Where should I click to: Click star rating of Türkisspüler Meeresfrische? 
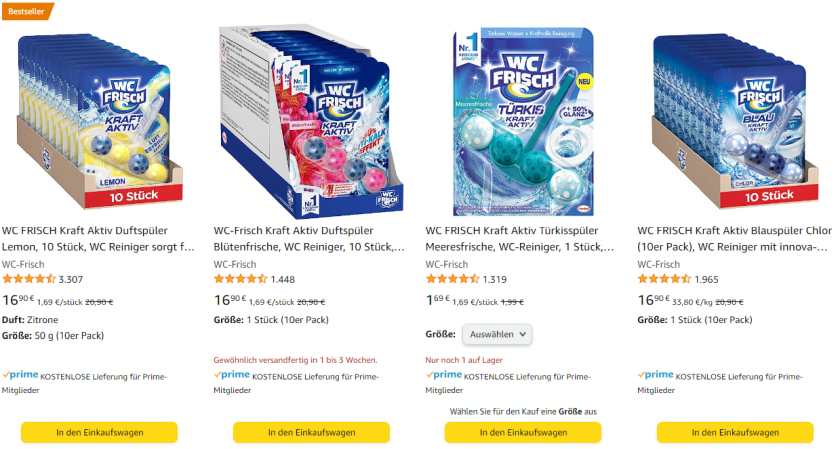453,279
